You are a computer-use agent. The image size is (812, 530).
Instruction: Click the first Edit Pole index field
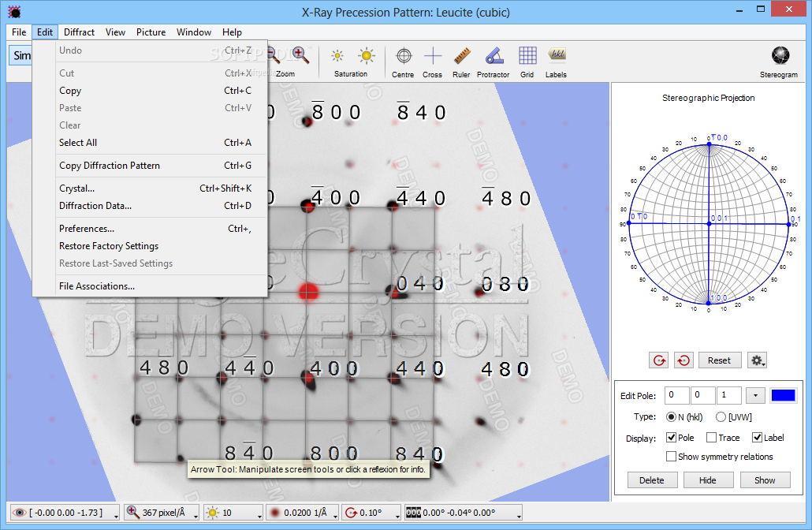(x=676, y=395)
